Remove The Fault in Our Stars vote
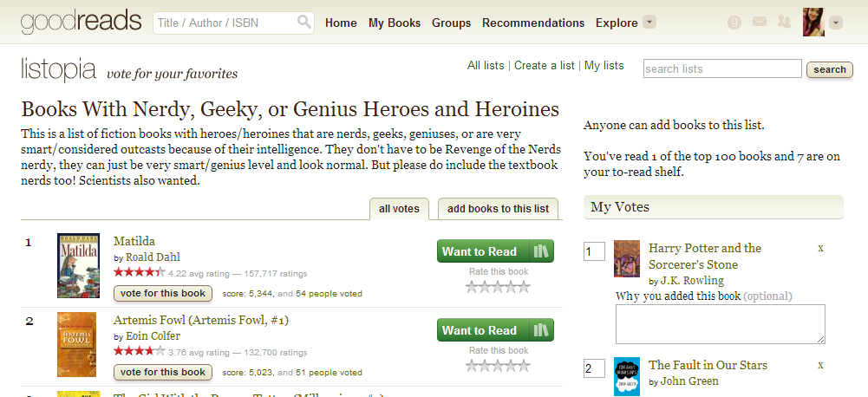 click(820, 365)
